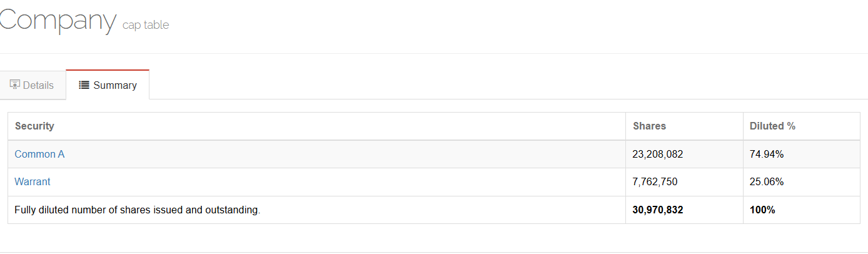Click the Shares column header
868x254 pixels.
point(649,126)
